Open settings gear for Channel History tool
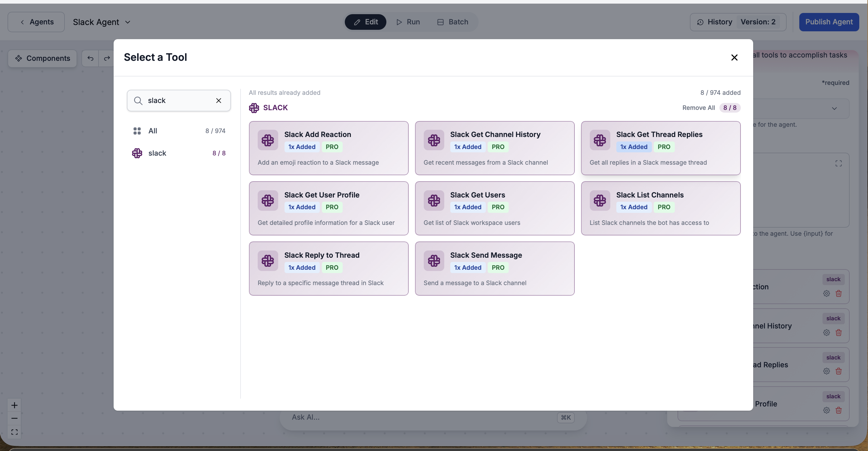 point(826,332)
